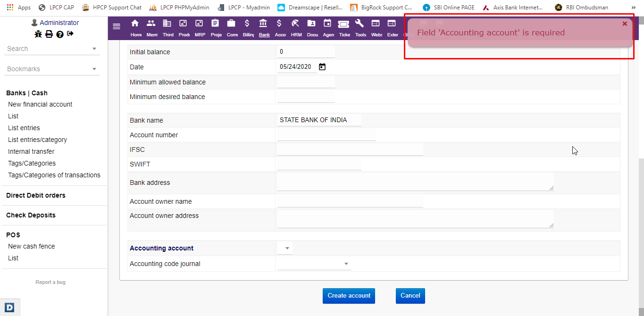Open the Projects clipboard icon
644x316 pixels.
click(x=215, y=24)
